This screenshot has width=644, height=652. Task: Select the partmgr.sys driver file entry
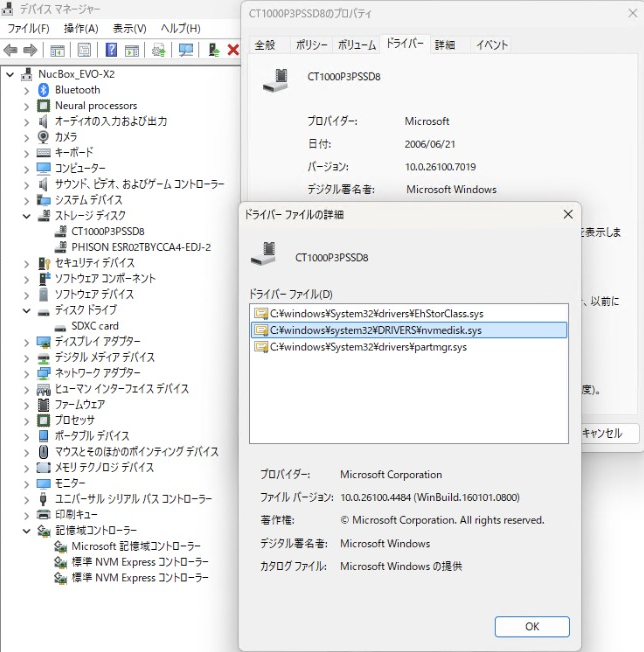point(360,347)
